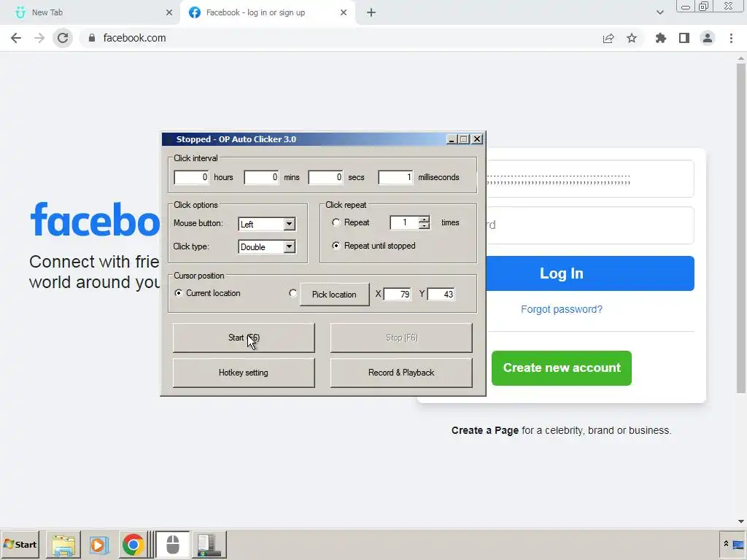This screenshot has height=560, width=747.
Task: Open Record & Playback
Action: (x=401, y=373)
